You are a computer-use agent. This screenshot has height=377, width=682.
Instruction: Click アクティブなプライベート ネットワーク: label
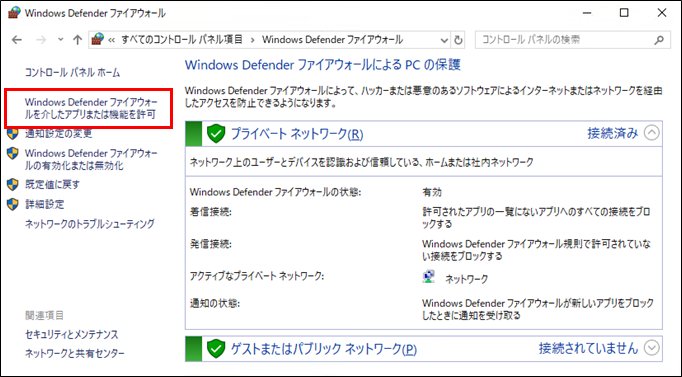coord(257,276)
